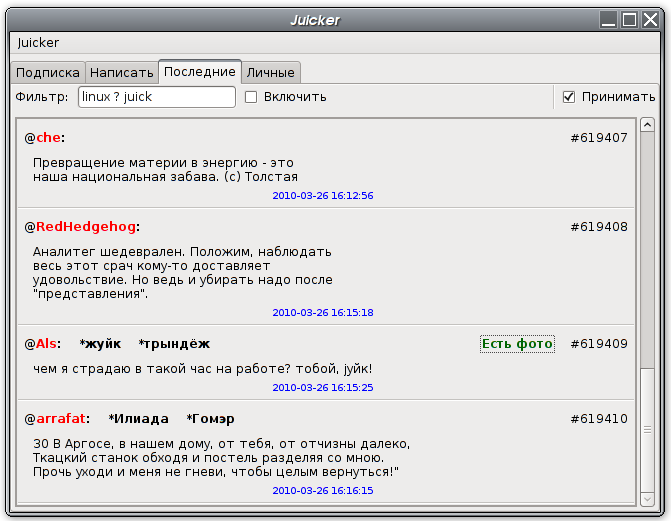Open message number #619408
This screenshot has width=671, height=521.
[598, 227]
